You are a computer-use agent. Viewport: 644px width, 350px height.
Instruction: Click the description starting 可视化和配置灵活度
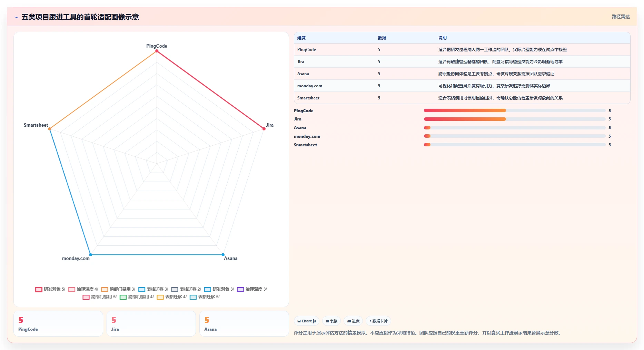pyautogui.click(x=494, y=86)
